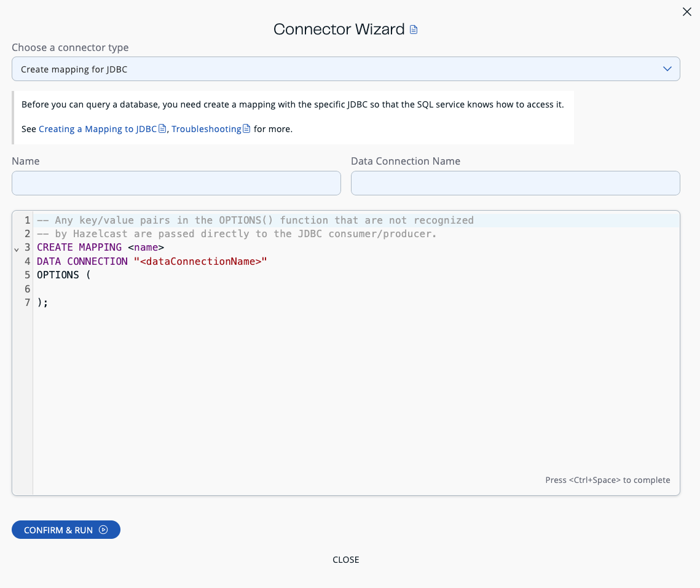The height and width of the screenshot is (588, 700).
Task: Click the blue chevron in the connector type selector
Action: [x=667, y=69]
